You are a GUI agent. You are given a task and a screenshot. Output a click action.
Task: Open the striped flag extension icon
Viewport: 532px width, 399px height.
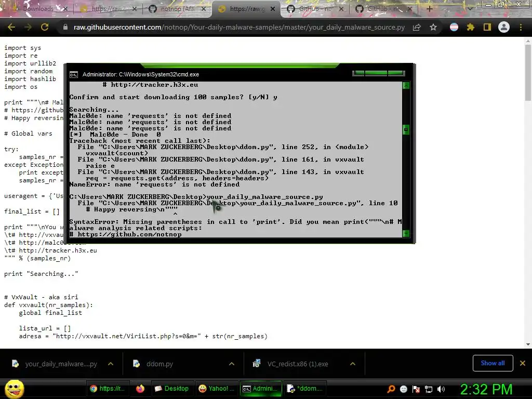[454, 27]
